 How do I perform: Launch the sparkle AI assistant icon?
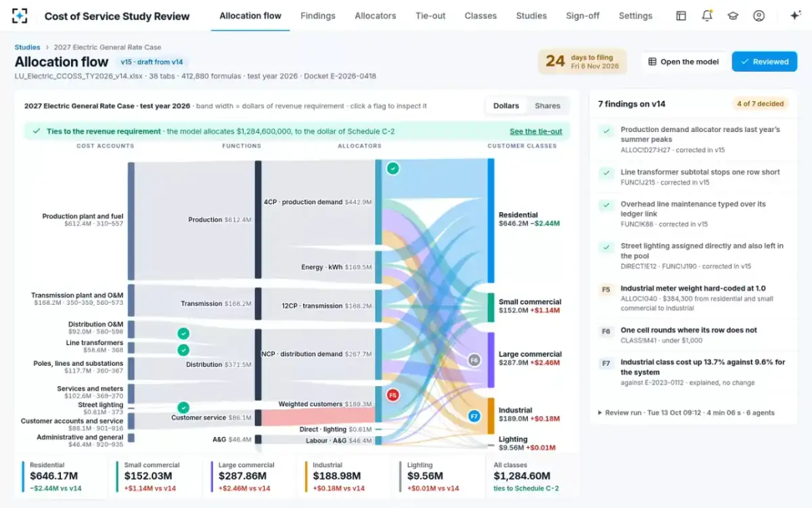tap(796, 16)
